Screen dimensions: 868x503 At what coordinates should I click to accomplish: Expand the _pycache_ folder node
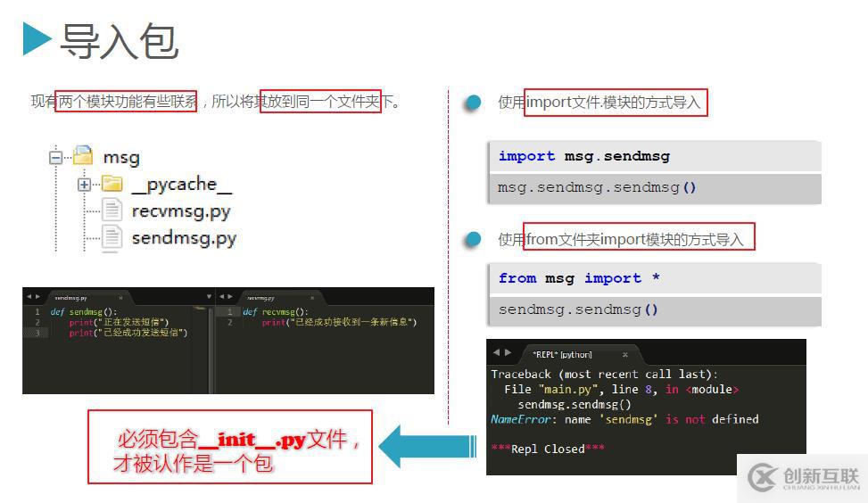click(x=84, y=185)
